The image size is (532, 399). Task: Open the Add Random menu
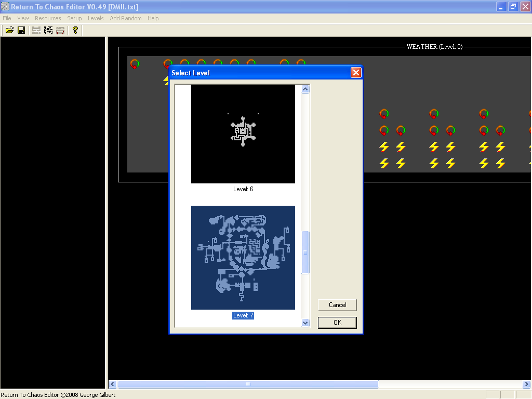125,18
